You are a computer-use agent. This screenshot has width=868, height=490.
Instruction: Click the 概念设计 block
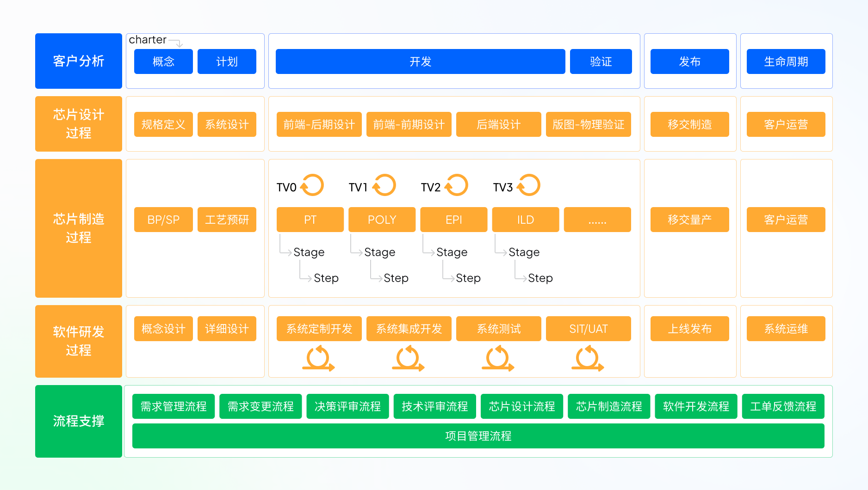[163, 329]
